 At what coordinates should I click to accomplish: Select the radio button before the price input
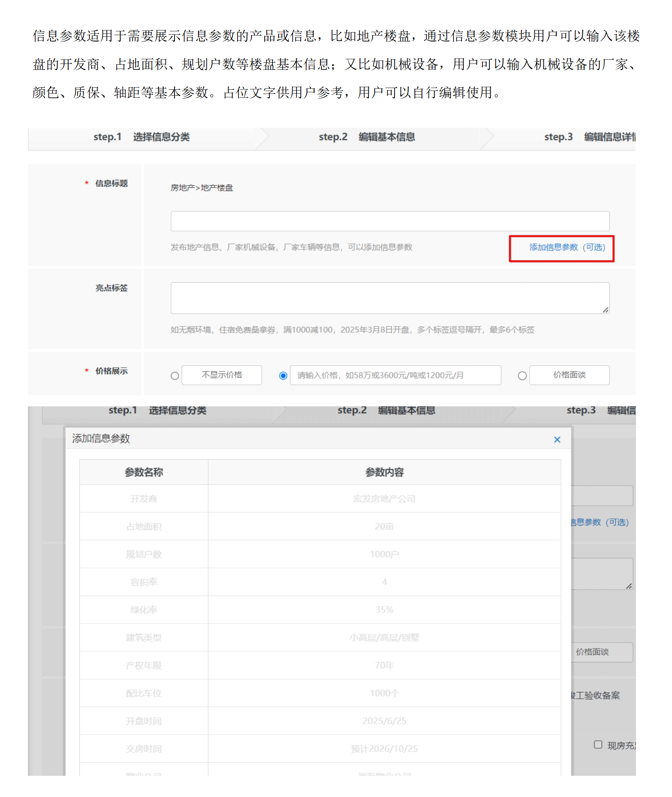(x=283, y=376)
